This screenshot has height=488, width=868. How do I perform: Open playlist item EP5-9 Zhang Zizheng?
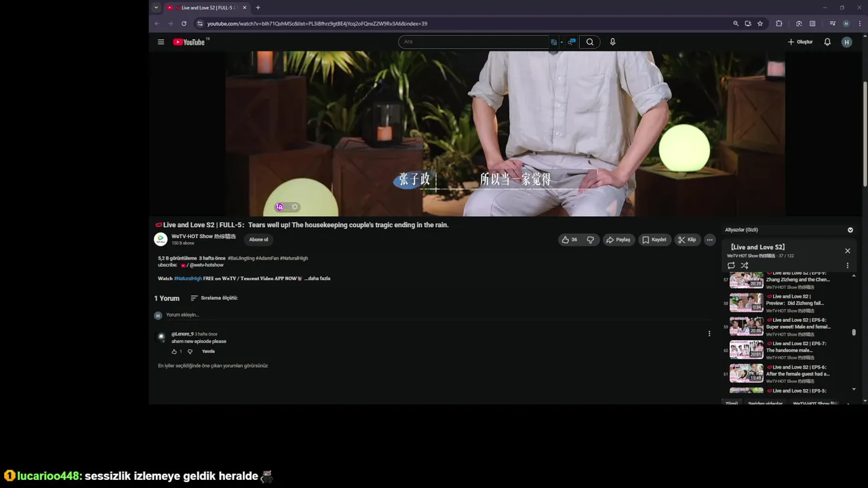787,280
